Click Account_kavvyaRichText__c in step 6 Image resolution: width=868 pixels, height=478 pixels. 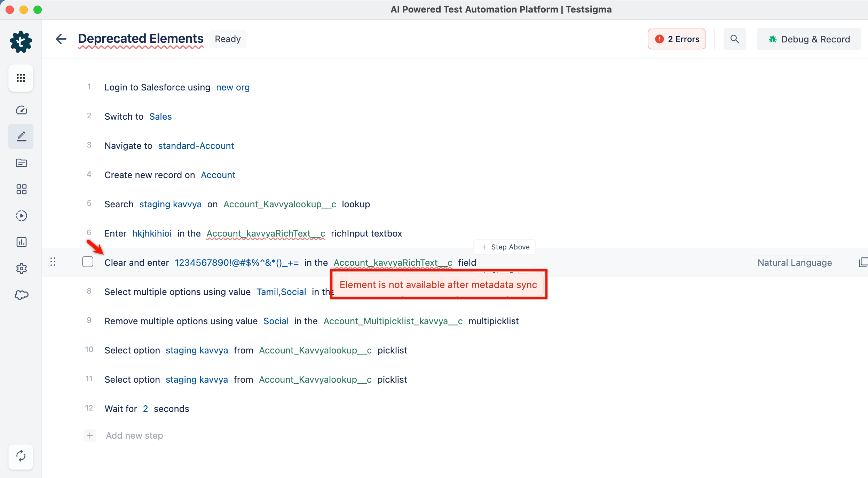pyautogui.click(x=266, y=233)
